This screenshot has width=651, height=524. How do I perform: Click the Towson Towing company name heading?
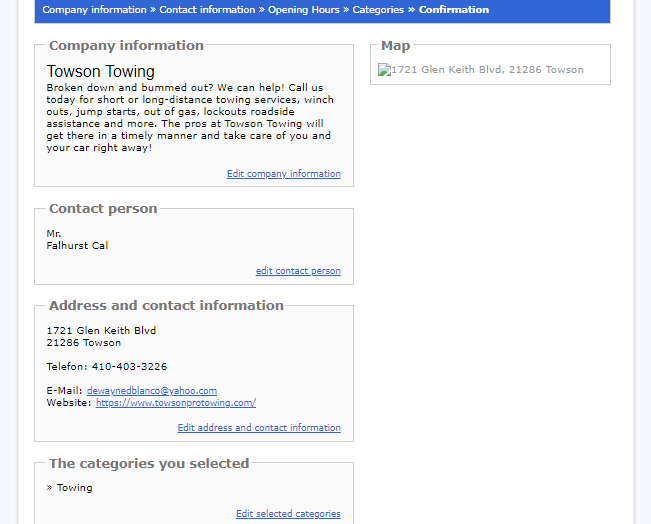pos(100,71)
